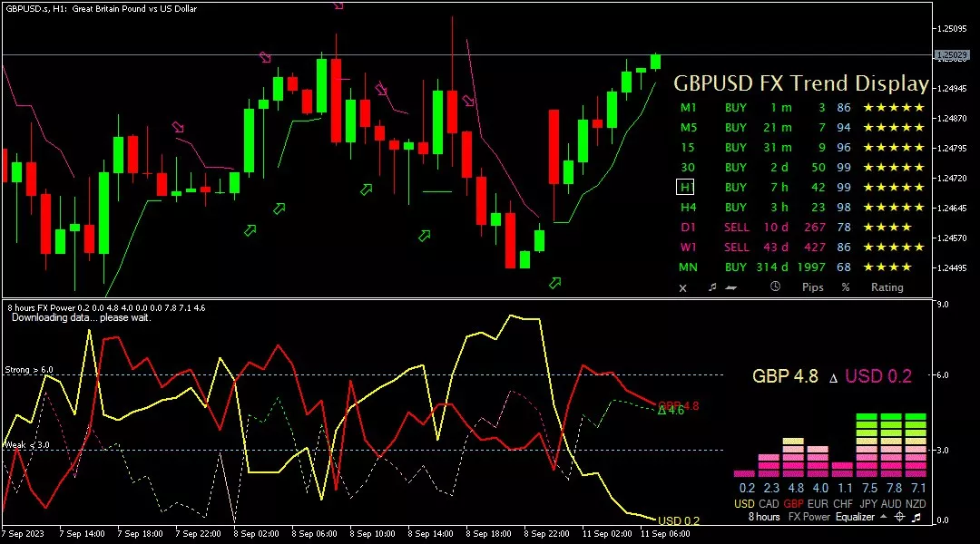980x544 pixels.
Task: Select the Pips column header
Action: tap(813, 287)
